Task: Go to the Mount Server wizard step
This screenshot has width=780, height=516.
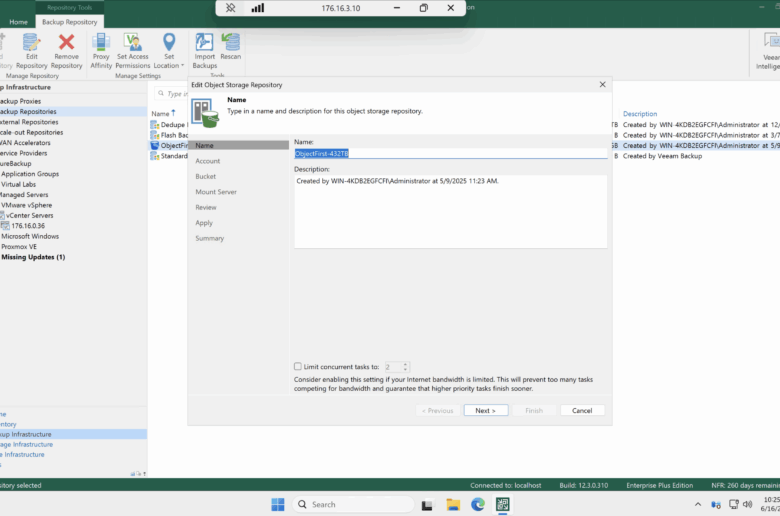Action: pos(216,192)
